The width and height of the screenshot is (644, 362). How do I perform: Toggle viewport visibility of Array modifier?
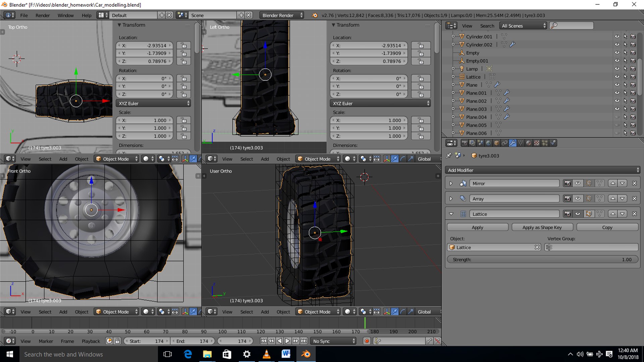[x=578, y=198]
